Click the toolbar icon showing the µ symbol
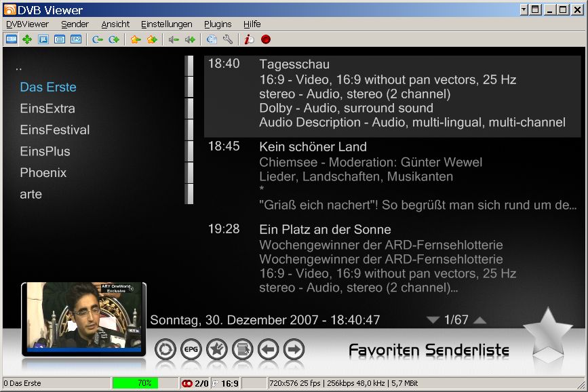This screenshot has height=392, width=588. click(43, 39)
